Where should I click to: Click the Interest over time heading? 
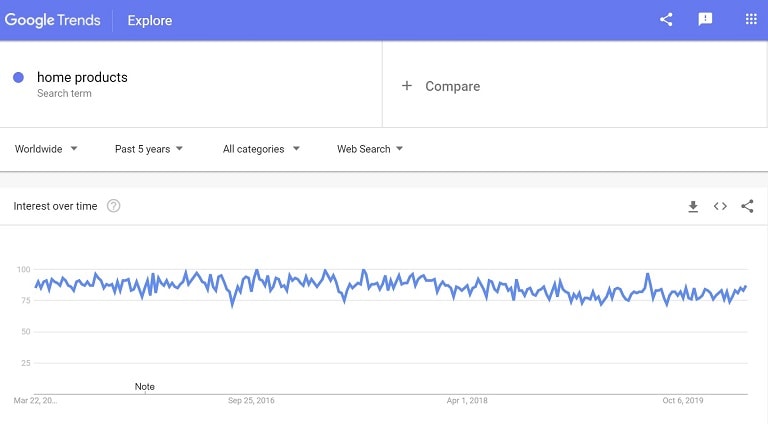click(55, 206)
